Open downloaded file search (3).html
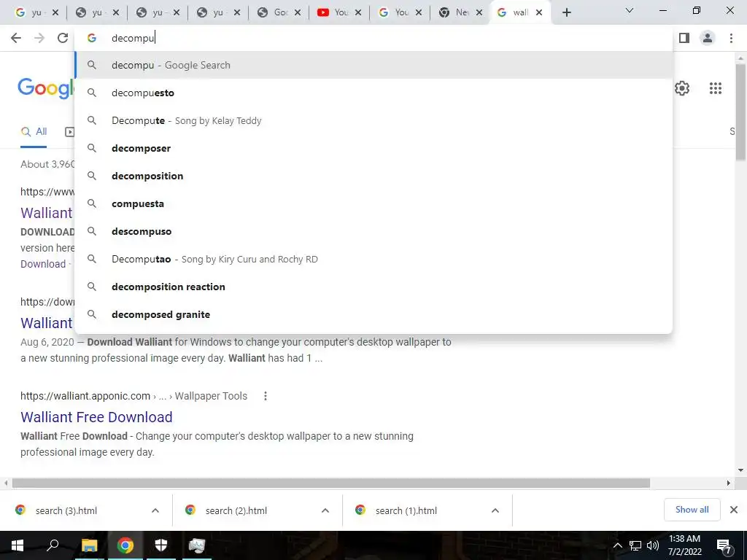This screenshot has width=747, height=560. (66, 510)
